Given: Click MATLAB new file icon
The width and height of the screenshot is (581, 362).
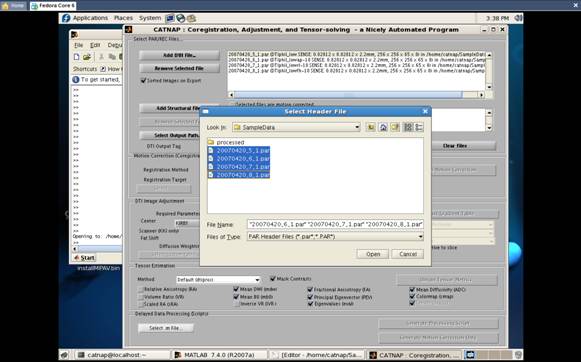Looking at the screenshot, I should [x=76, y=57].
